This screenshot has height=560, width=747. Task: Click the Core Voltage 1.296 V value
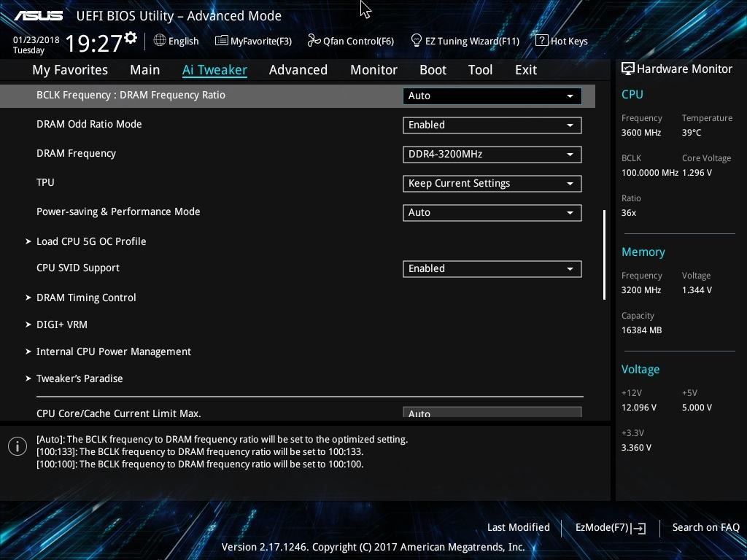pos(697,173)
